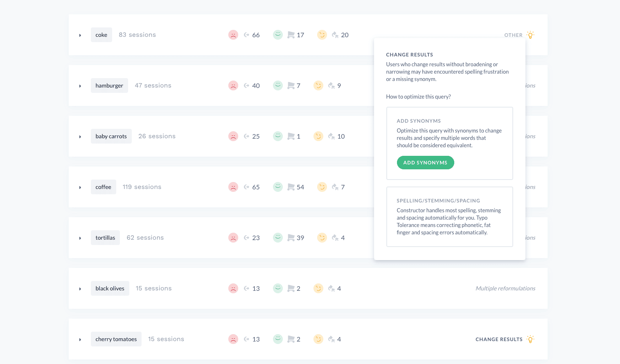Select the hamburger query chip

pos(109,85)
